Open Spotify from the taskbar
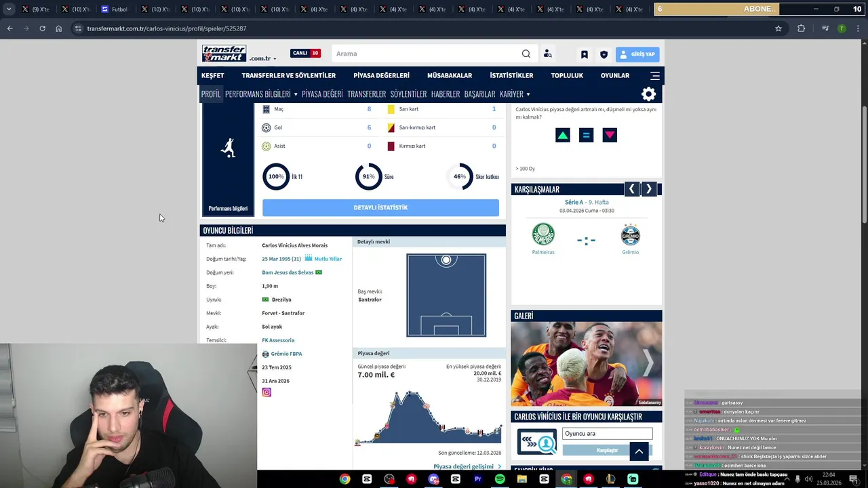 pyautogui.click(x=500, y=479)
